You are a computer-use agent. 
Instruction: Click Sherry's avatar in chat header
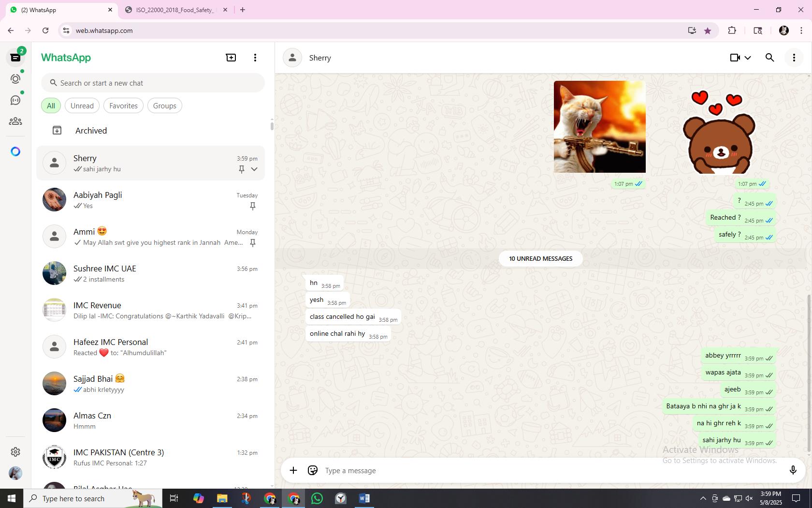(292, 58)
